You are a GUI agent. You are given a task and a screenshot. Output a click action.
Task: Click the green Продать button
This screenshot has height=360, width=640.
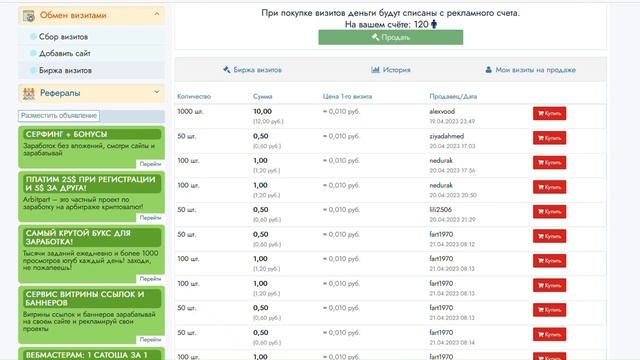(391, 38)
